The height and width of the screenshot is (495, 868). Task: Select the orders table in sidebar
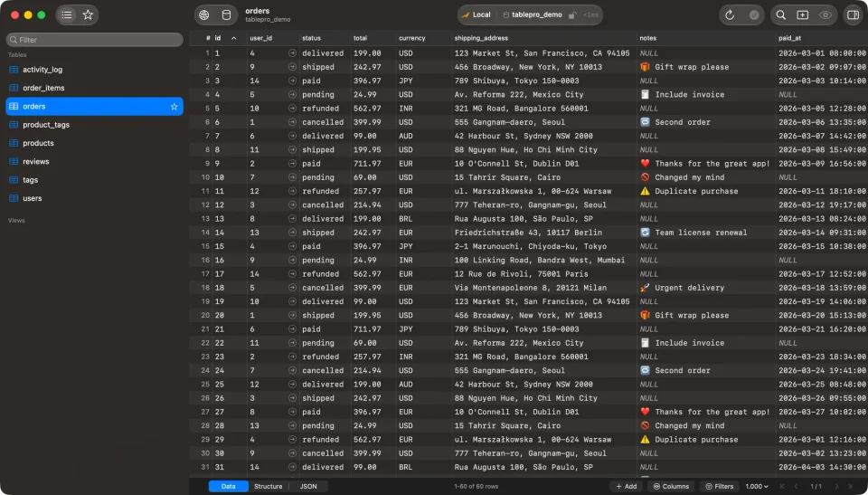[x=95, y=107]
